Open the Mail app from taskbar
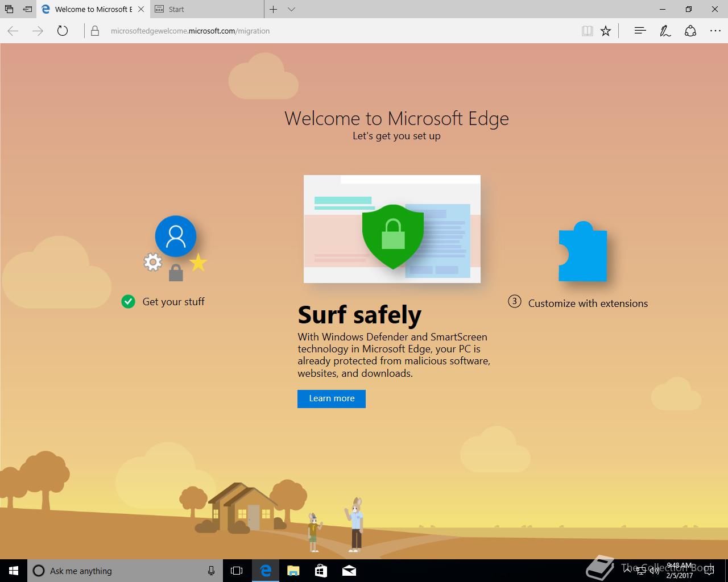Viewport: 728px width, 582px height. [x=349, y=571]
